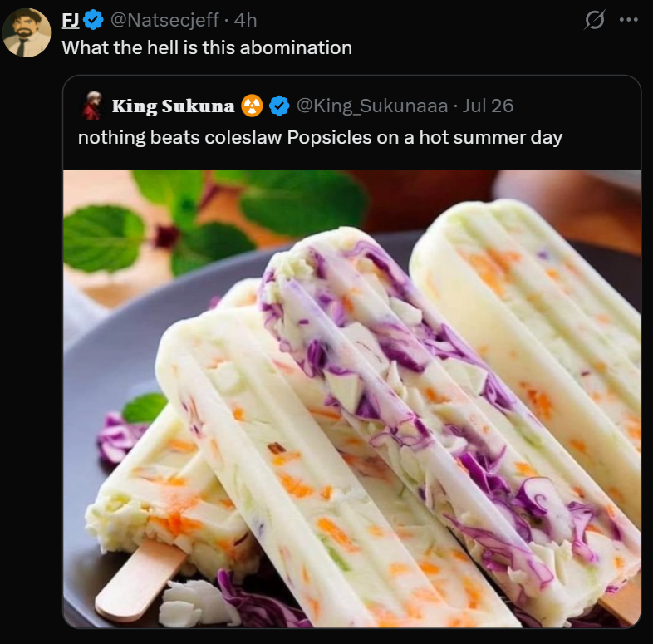The height and width of the screenshot is (644, 653).
Task: Open King Sukuna display name
Action: click(174, 106)
